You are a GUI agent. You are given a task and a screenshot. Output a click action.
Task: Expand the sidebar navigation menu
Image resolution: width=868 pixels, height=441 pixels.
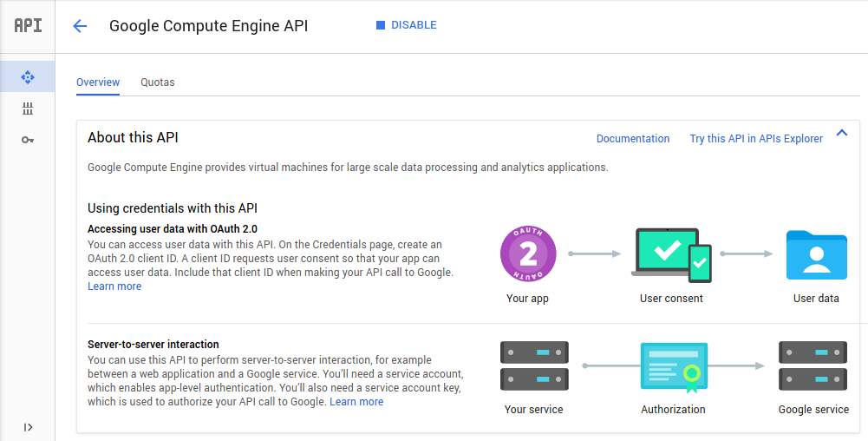click(x=28, y=427)
